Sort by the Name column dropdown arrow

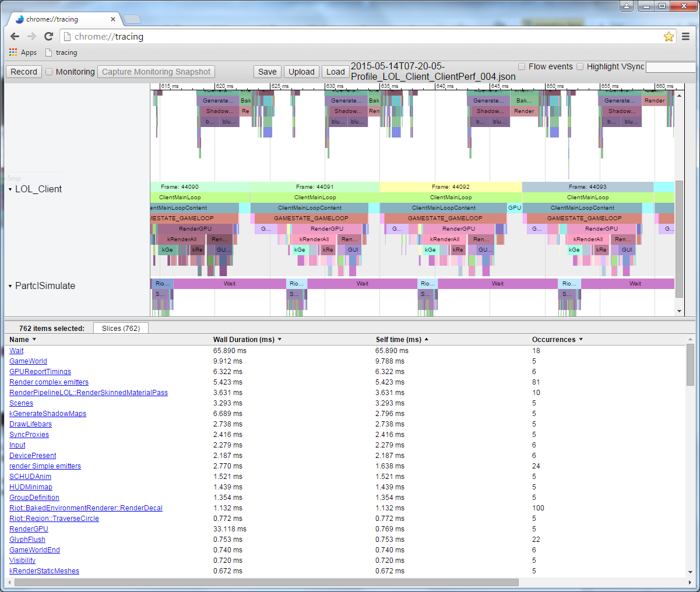pos(34,340)
